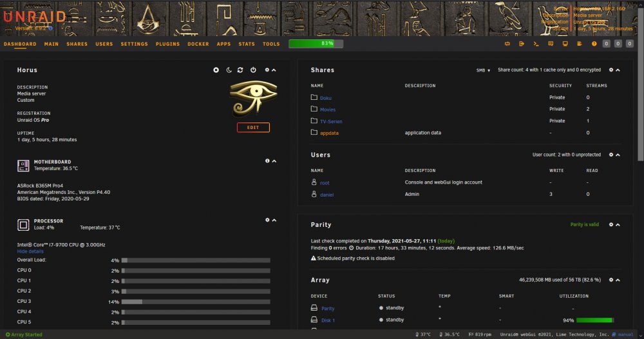
Task: Click the monitor info toolbar icon
Action: pos(565,44)
